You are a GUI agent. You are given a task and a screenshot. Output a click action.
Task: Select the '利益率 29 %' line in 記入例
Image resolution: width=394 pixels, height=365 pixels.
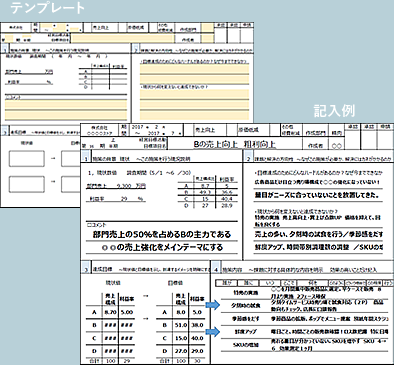pos(116,199)
